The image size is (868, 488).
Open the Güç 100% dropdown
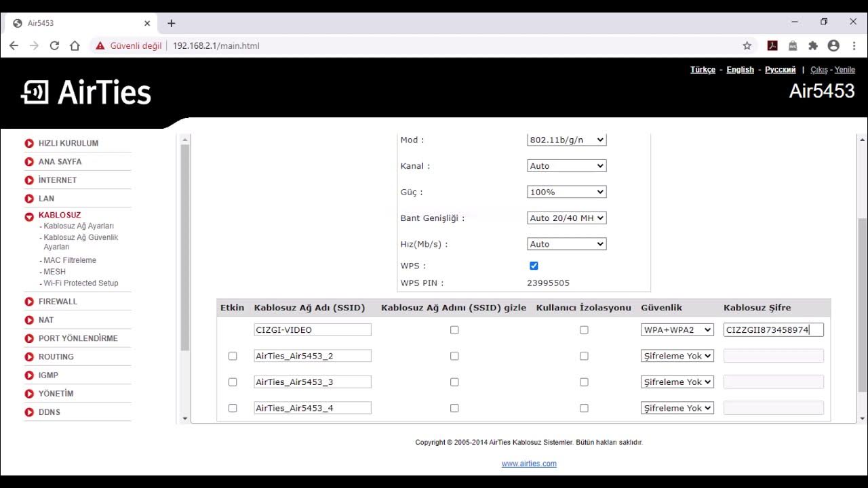[x=567, y=192]
